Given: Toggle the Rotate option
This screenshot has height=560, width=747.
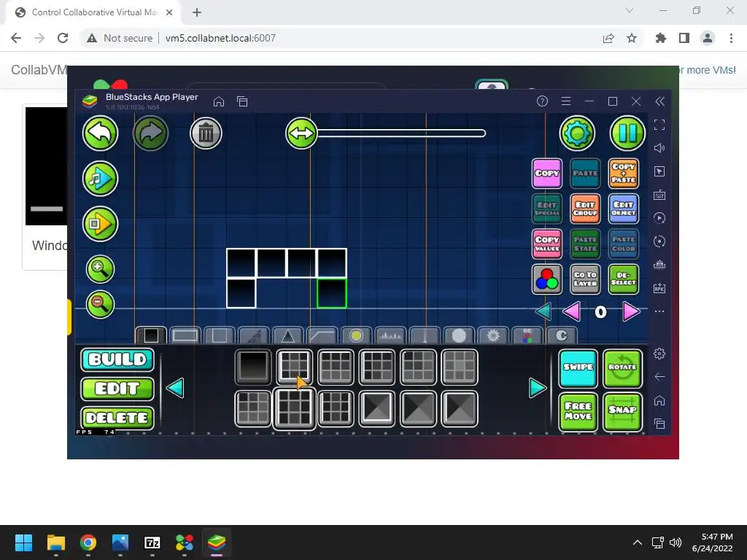Looking at the screenshot, I should coord(623,368).
